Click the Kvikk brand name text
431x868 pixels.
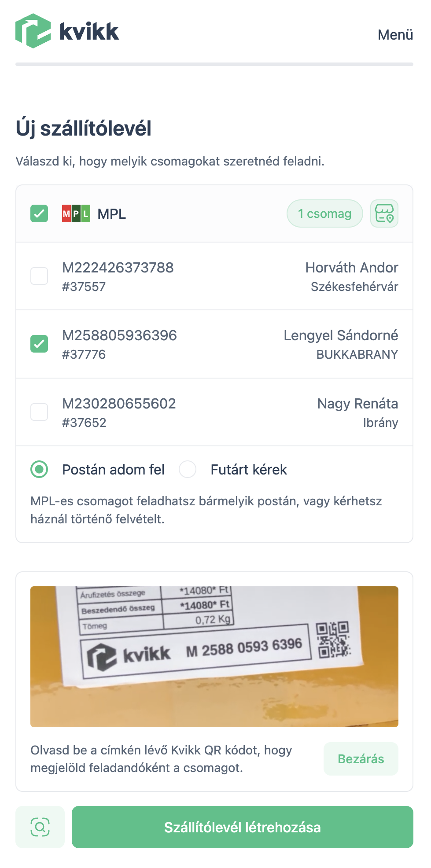click(89, 32)
